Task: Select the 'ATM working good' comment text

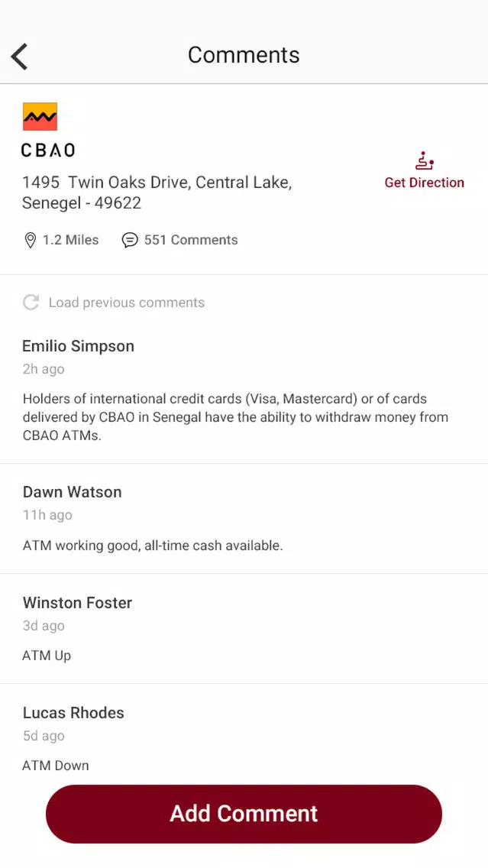Action: [153, 546]
